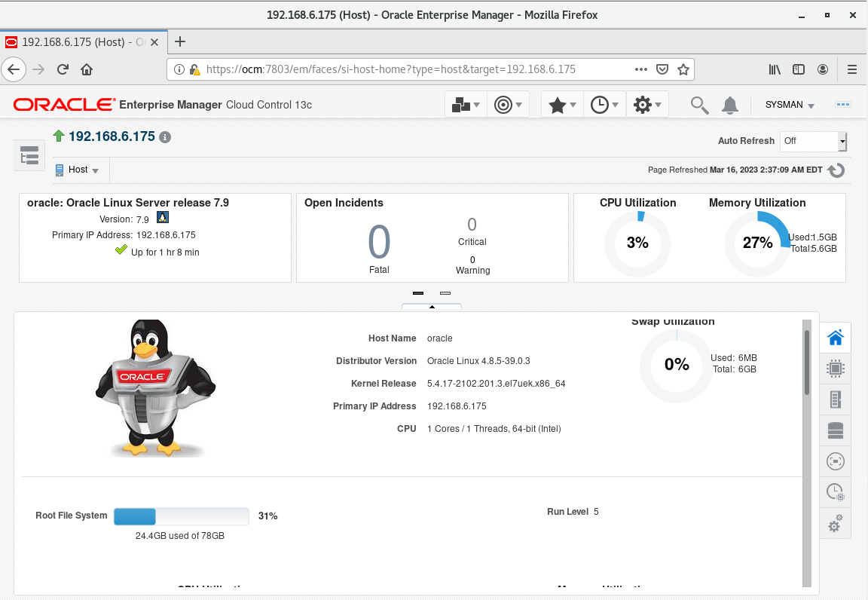The height and width of the screenshot is (600, 868).
Task: Close the 192.168.6.175 (Host) tab
Action: [x=154, y=42]
